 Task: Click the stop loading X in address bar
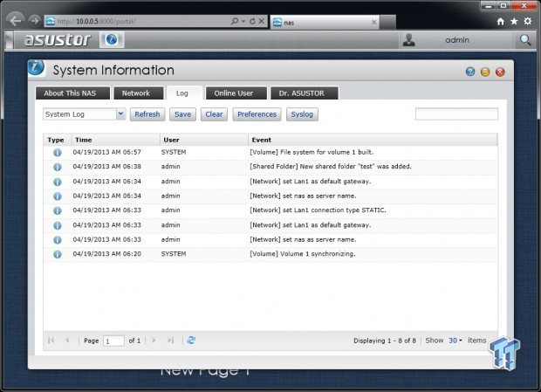pos(261,21)
